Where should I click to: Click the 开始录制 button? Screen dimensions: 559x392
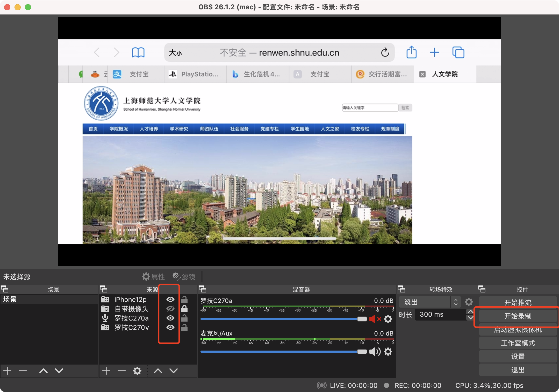[x=518, y=316]
